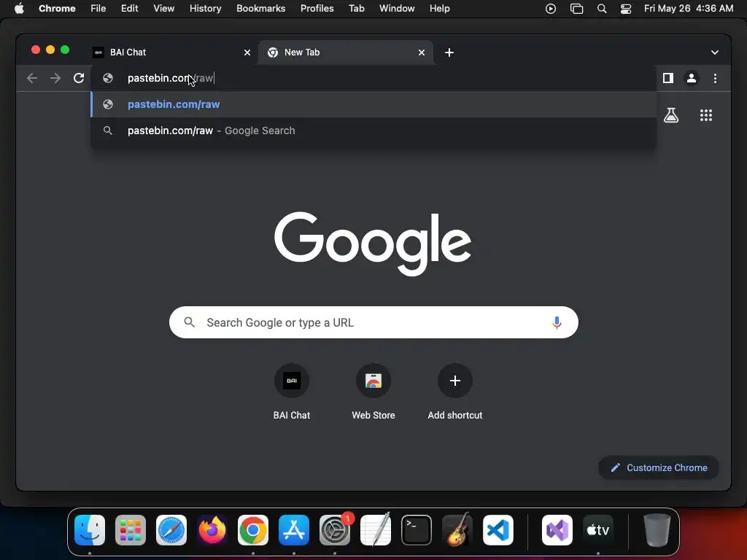Viewport: 747px width, 560px height.
Task: Open the File menu
Action: click(x=98, y=9)
